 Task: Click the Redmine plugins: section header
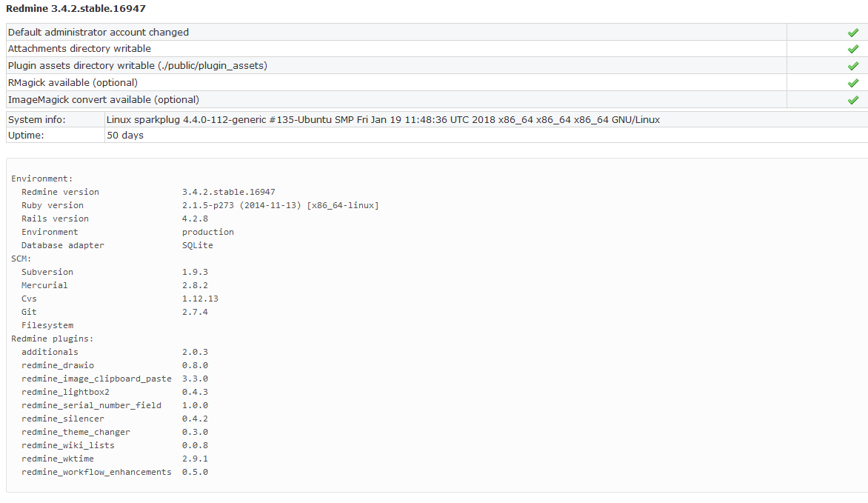point(53,339)
